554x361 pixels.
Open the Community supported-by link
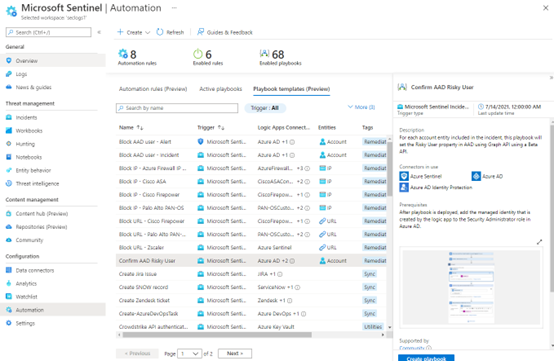(412, 348)
